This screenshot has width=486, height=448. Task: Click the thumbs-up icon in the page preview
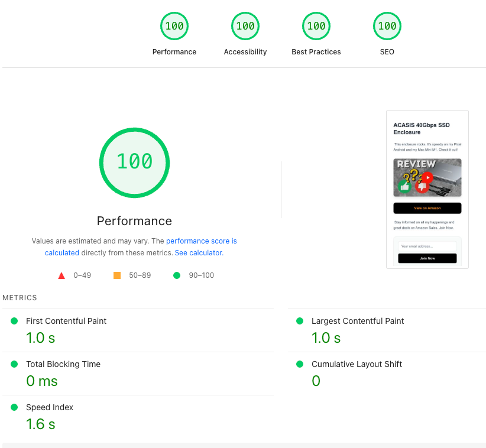(404, 186)
